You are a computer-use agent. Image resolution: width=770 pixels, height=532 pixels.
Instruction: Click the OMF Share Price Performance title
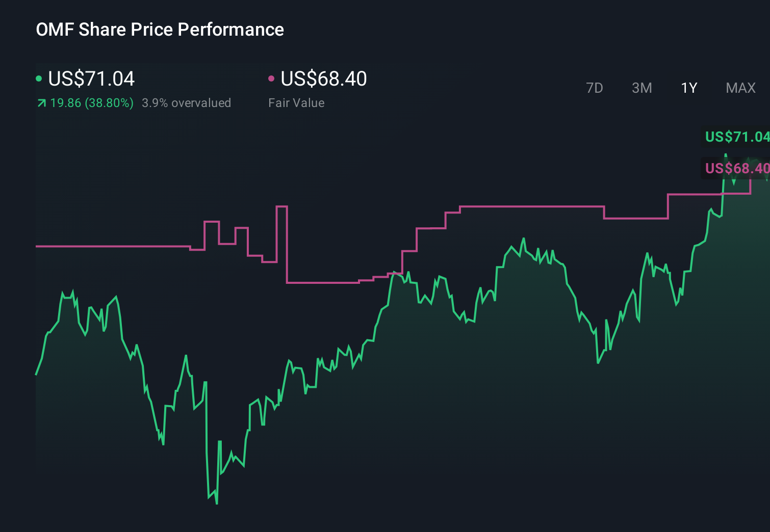(160, 30)
